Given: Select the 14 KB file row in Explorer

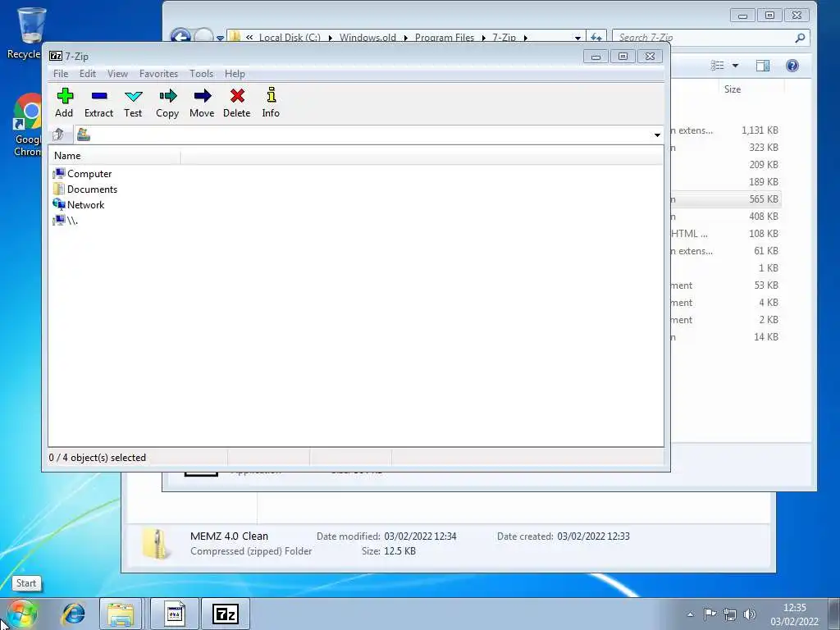Looking at the screenshot, I should pyautogui.click(x=725, y=337).
